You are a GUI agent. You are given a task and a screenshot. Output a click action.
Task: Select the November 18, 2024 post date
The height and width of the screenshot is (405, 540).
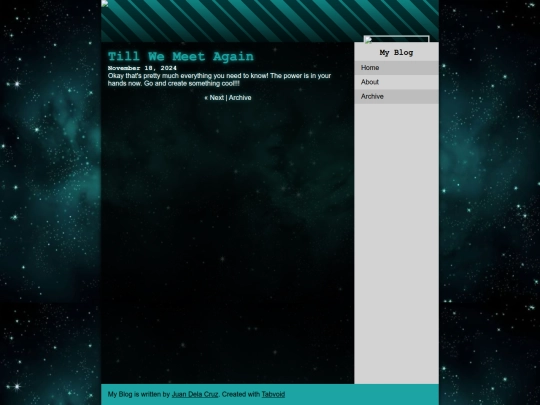(x=142, y=68)
